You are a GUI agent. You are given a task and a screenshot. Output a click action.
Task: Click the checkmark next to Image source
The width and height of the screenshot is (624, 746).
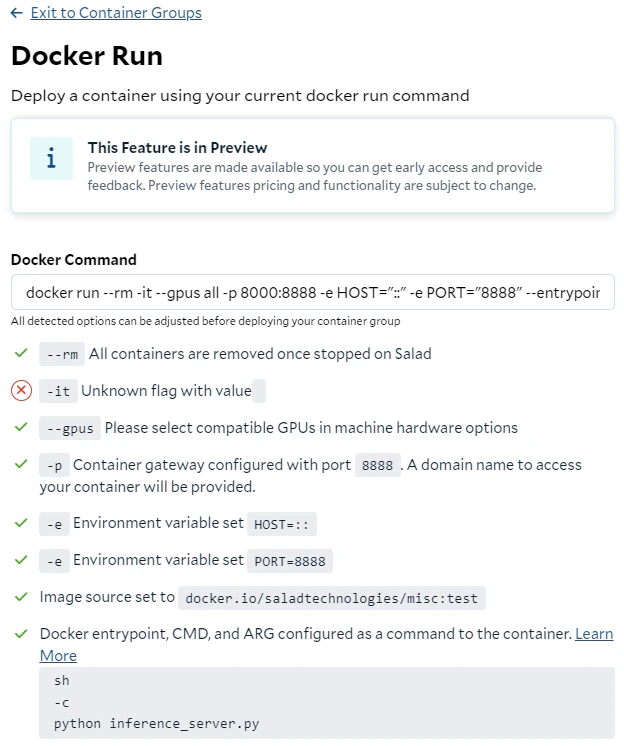21,597
